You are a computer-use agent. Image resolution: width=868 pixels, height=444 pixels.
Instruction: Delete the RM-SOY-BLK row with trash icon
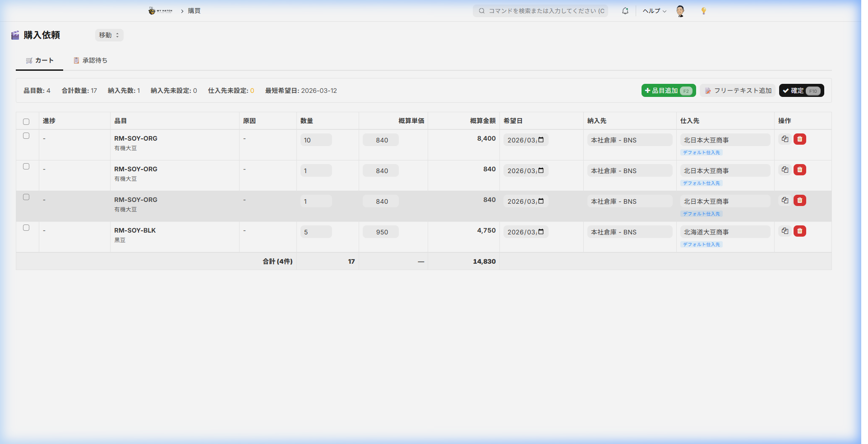799,231
